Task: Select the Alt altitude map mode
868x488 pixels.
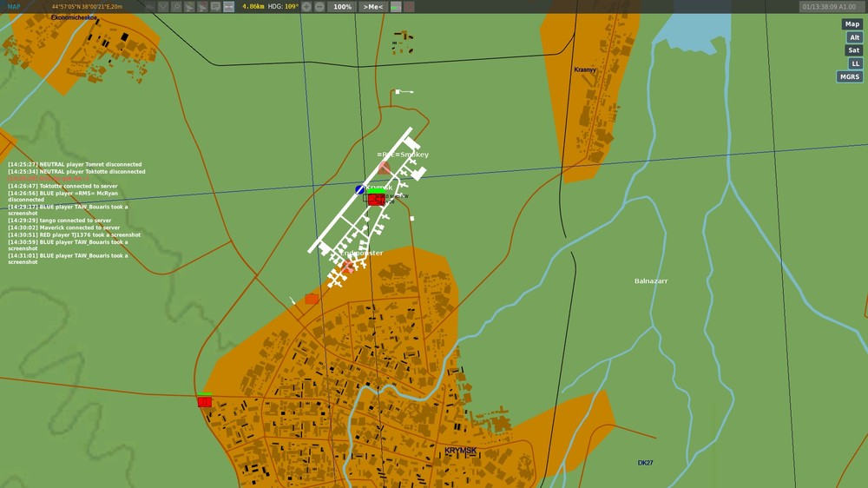Action: pyautogui.click(x=854, y=37)
